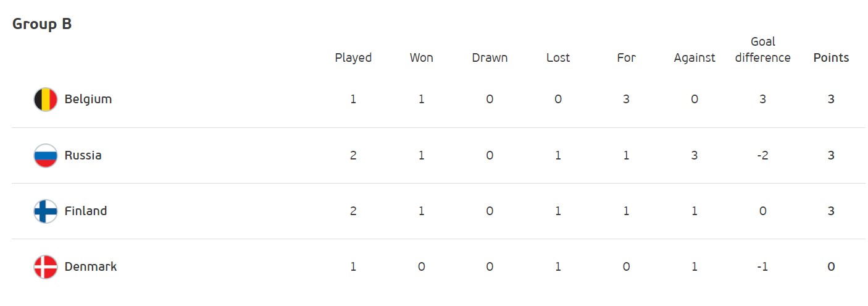Click Belgium's points value
Screen dimensions: 868x306
(x=831, y=99)
